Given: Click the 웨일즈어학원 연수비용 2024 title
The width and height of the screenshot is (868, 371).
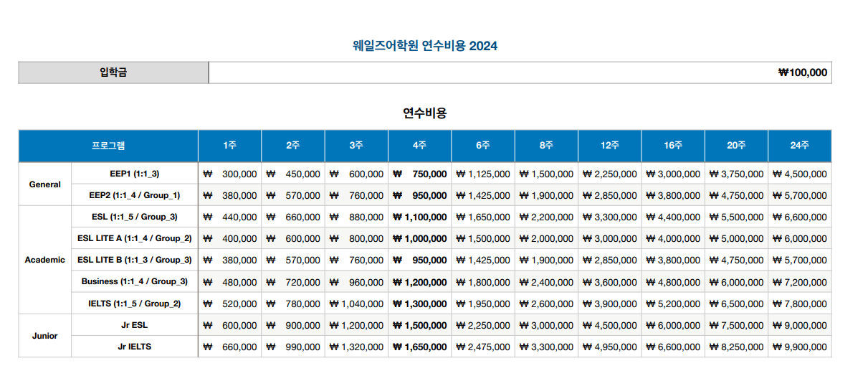Looking at the screenshot, I should point(425,46).
